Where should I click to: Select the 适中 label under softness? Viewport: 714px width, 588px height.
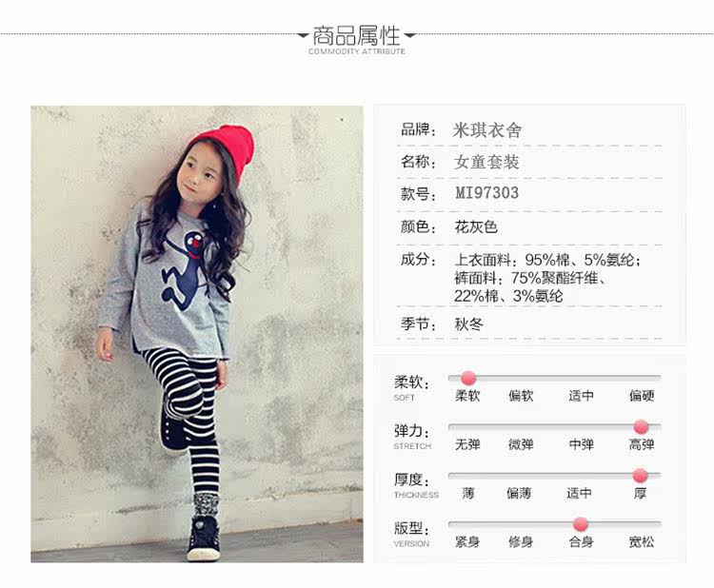pos(581,396)
